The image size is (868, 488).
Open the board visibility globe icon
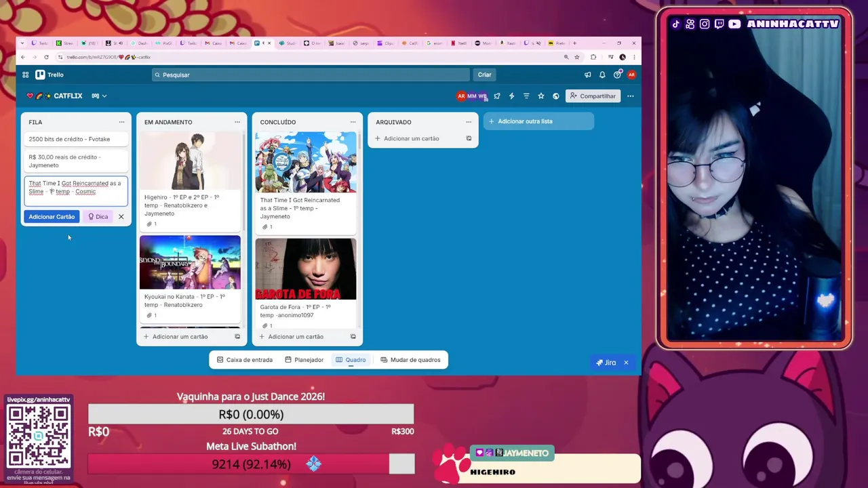(x=556, y=96)
